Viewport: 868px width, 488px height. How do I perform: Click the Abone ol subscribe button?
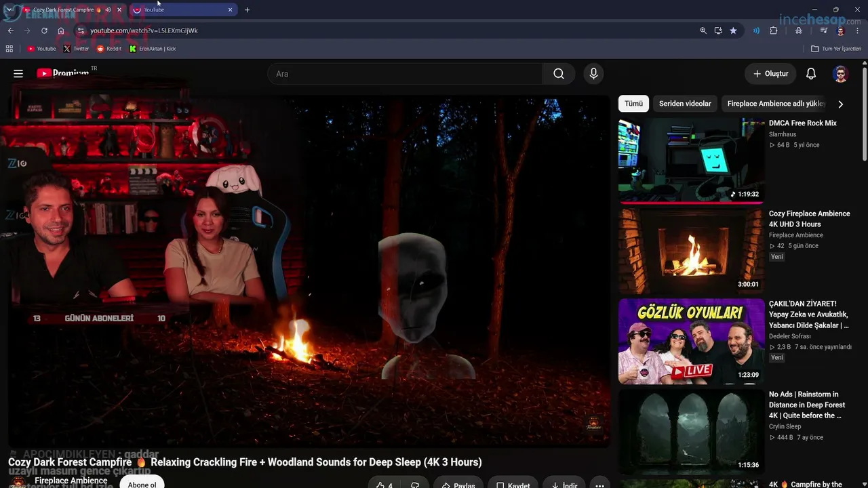[142, 484]
